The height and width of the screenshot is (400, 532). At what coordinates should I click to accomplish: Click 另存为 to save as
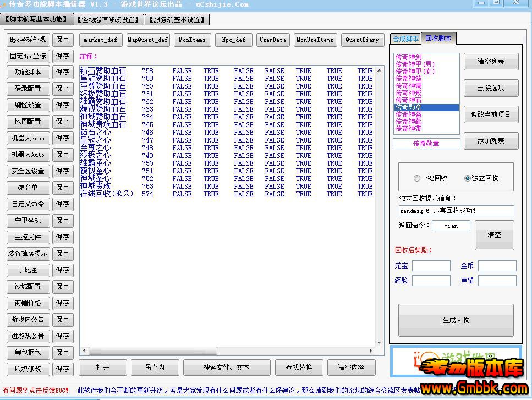[155, 368]
